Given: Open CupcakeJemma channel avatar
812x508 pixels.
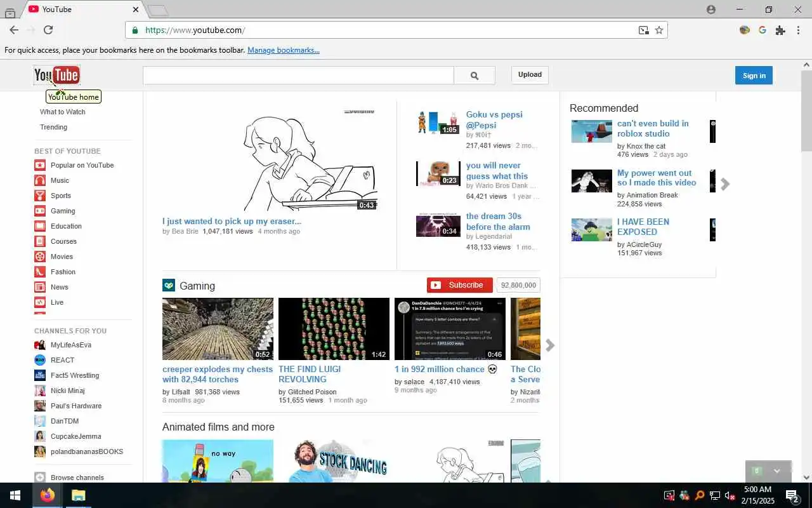Looking at the screenshot, I should point(40,436).
